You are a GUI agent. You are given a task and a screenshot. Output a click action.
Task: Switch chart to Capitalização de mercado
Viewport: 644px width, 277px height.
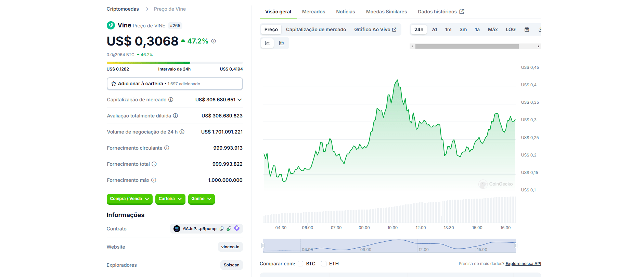316,29
